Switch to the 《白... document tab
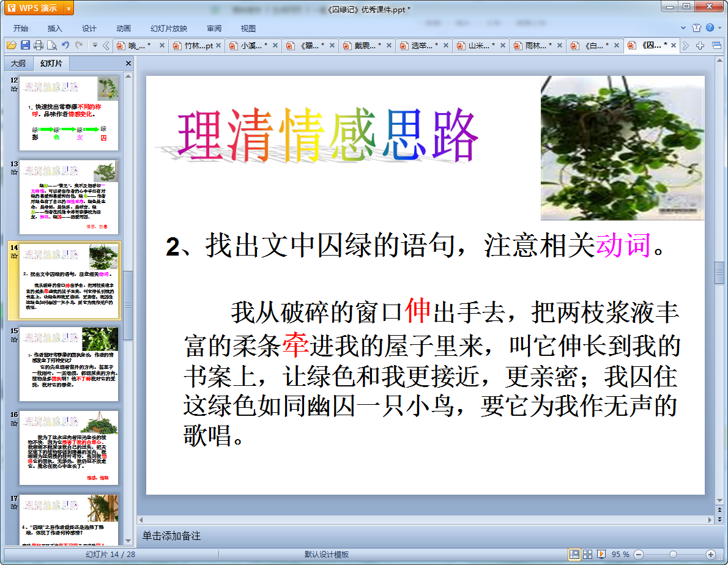 click(595, 45)
